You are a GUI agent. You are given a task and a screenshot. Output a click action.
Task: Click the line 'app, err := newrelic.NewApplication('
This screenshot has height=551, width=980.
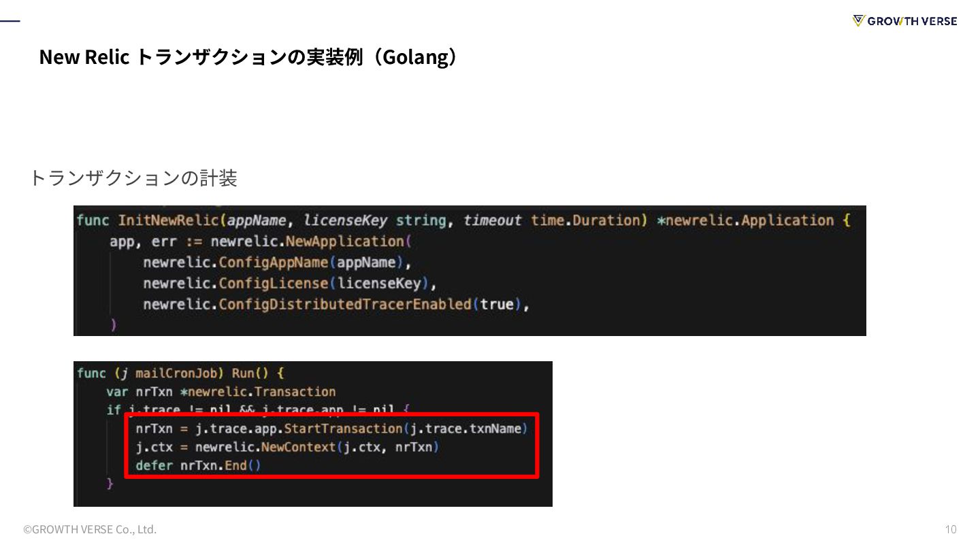(x=261, y=241)
